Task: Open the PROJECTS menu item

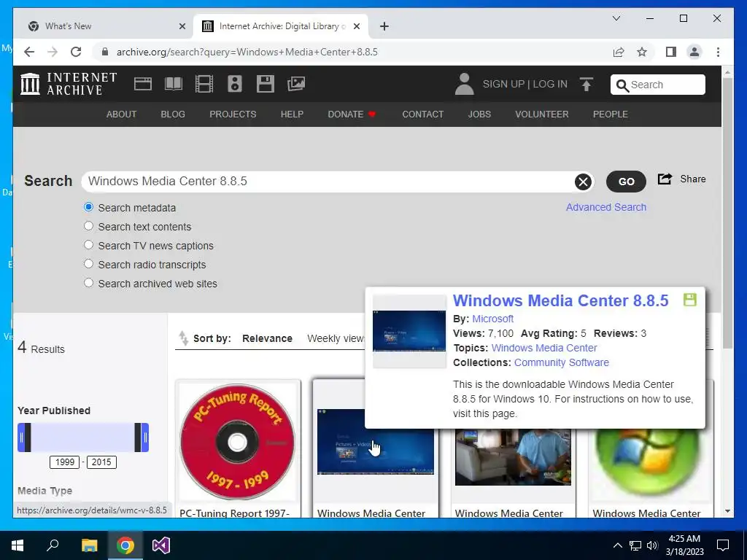Action: coord(233,114)
